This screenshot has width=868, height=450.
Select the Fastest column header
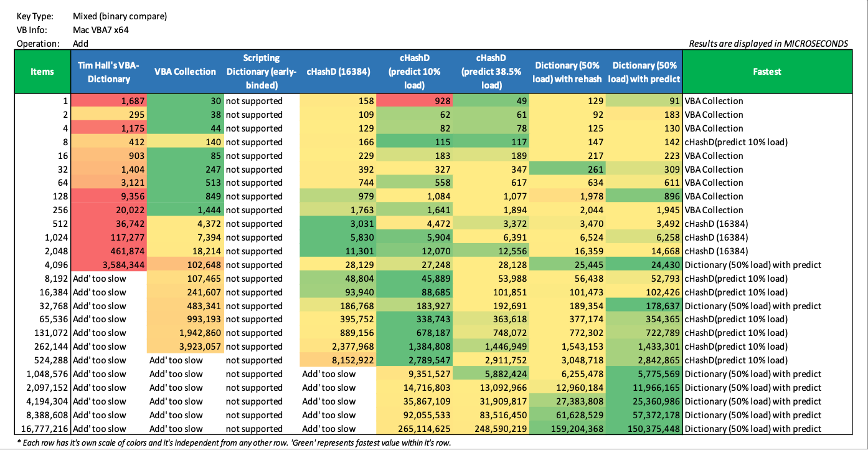coord(767,72)
